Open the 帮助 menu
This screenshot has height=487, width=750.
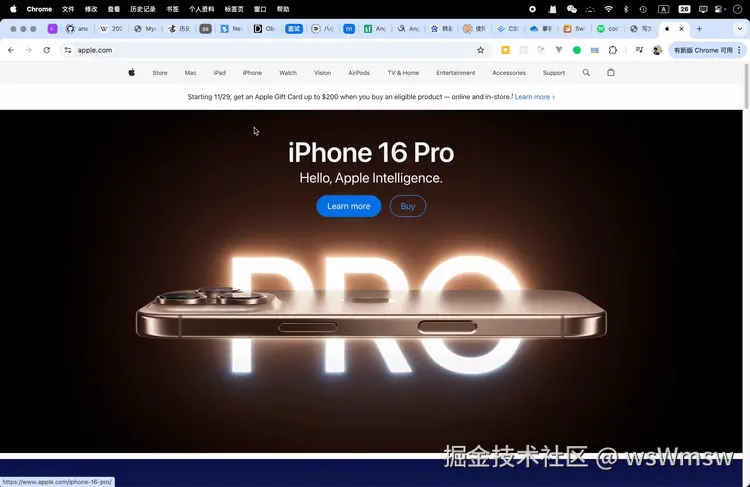(x=283, y=9)
